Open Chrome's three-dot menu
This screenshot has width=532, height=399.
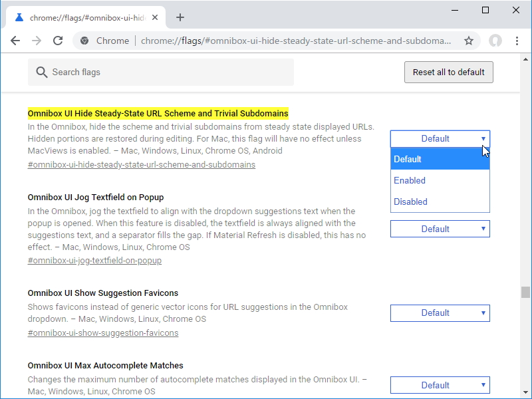point(517,41)
